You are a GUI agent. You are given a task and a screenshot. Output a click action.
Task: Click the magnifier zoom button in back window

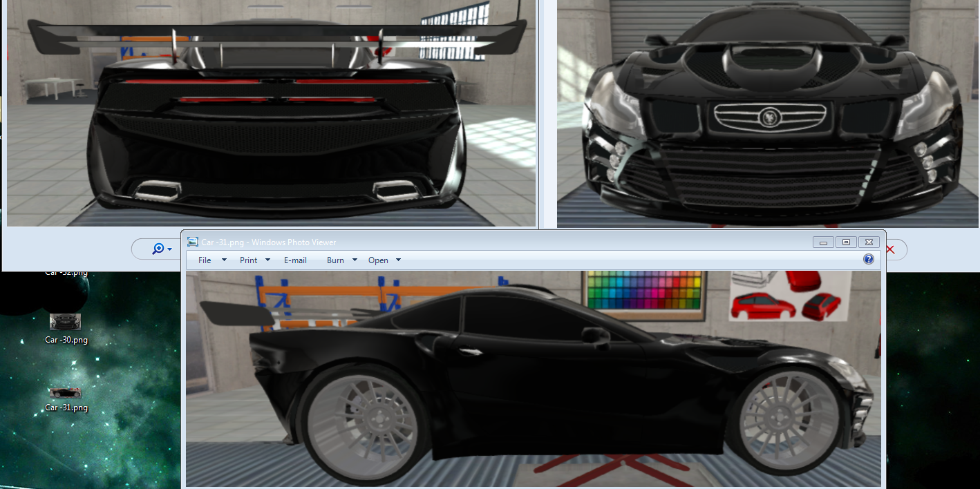click(162, 249)
